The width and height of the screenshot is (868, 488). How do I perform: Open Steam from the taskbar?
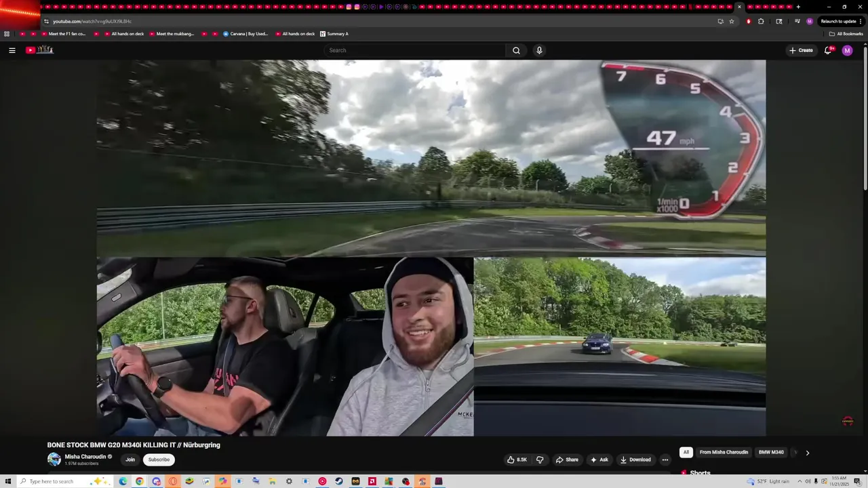(x=339, y=481)
